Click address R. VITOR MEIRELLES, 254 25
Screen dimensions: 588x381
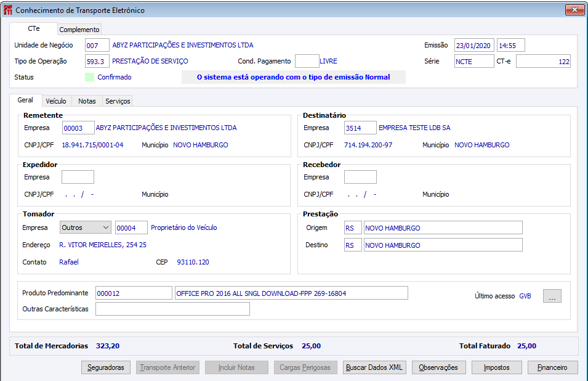pos(103,245)
